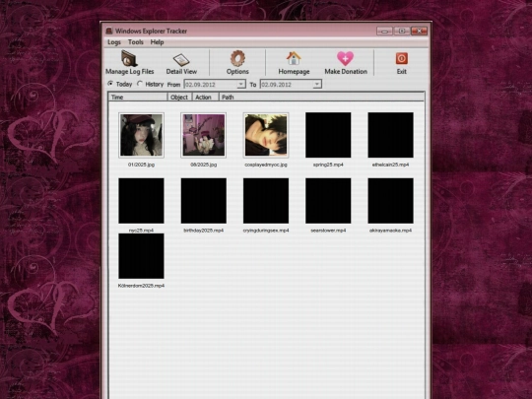
Task: Click the 01/2025.jpg file name
Action: (x=141, y=165)
